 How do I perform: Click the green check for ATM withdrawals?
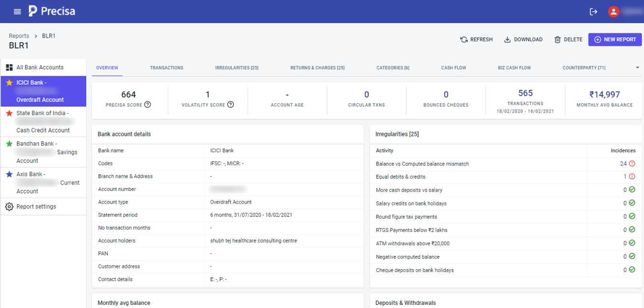(x=632, y=244)
